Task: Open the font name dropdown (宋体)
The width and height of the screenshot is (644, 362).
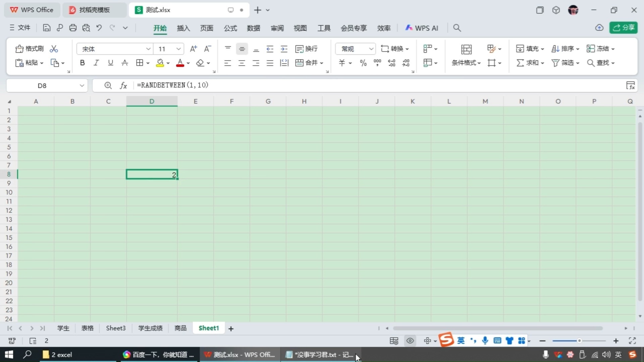Action: [x=148, y=49]
